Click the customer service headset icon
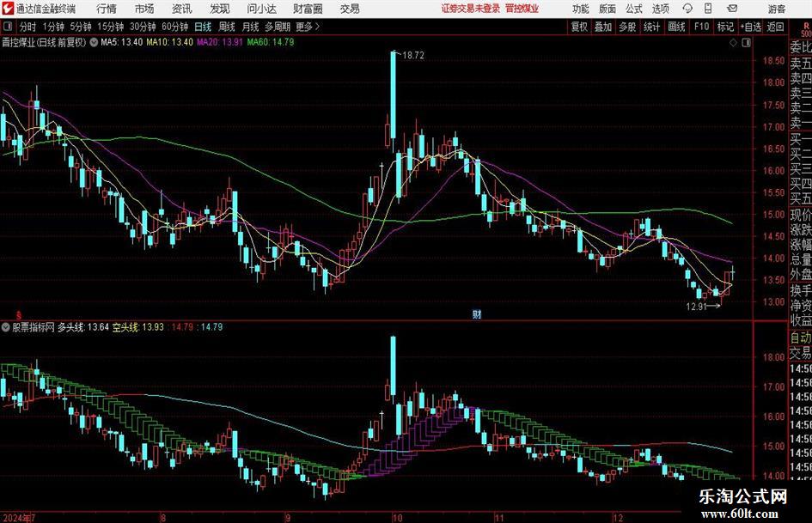The width and height of the screenshot is (812, 523). pyautogui.click(x=687, y=9)
